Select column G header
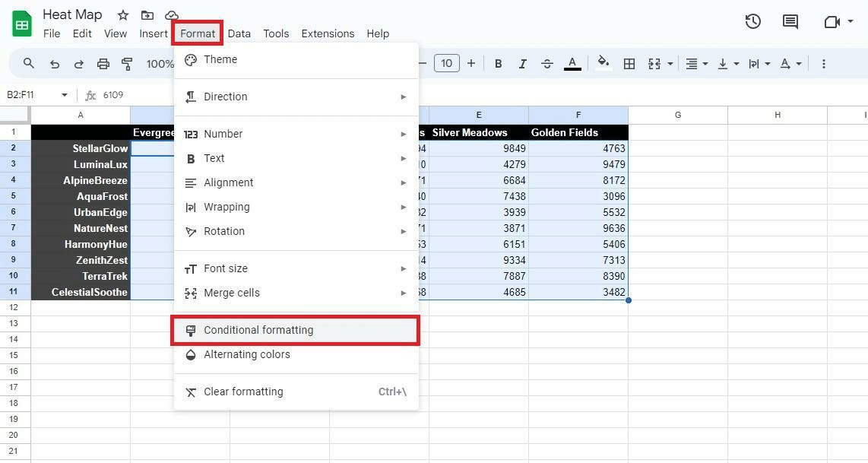This screenshot has width=868, height=463. (677, 116)
